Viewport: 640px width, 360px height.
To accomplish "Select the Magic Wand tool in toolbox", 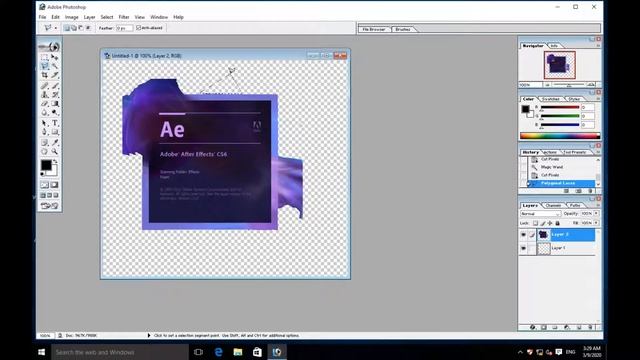I will (x=55, y=66).
